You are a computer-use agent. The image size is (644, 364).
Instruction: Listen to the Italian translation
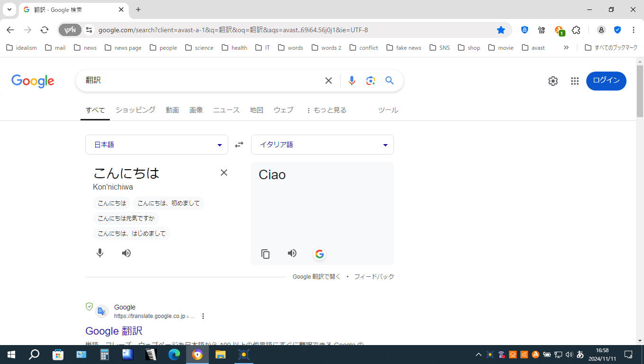[292, 254]
